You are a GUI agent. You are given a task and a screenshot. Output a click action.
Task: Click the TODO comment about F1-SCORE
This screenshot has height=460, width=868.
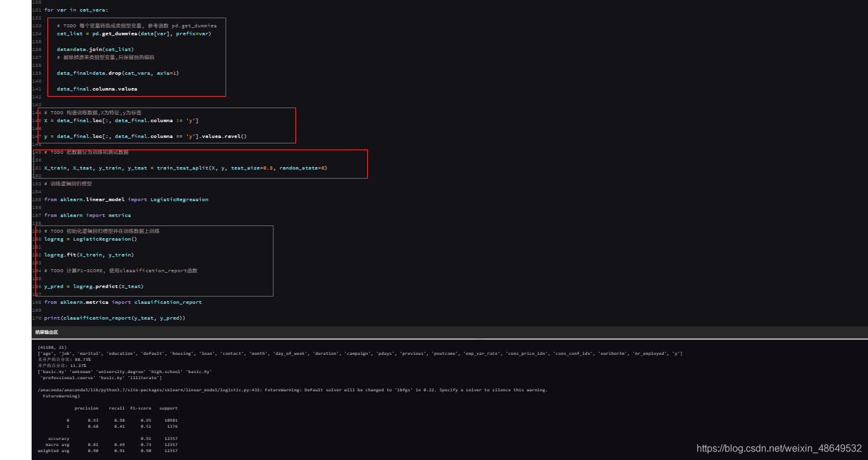click(121, 271)
